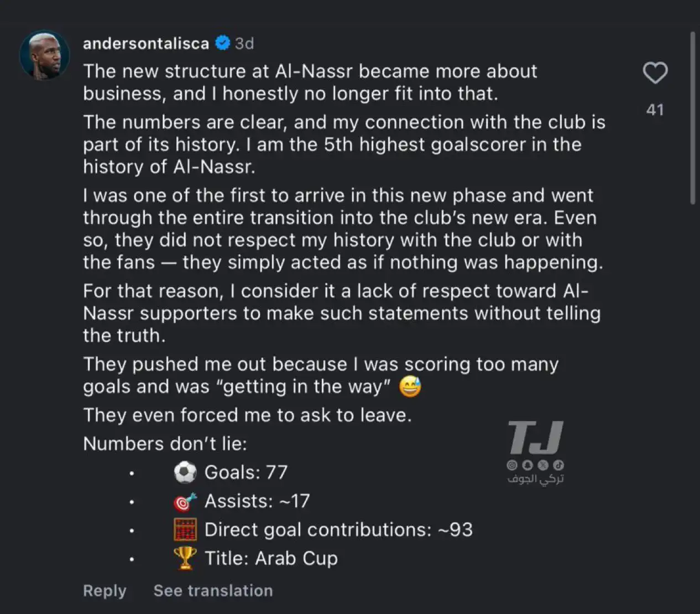The width and height of the screenshot is (700, 614).
Task: Click the sweating smile emoji
Action: [409, 387]
